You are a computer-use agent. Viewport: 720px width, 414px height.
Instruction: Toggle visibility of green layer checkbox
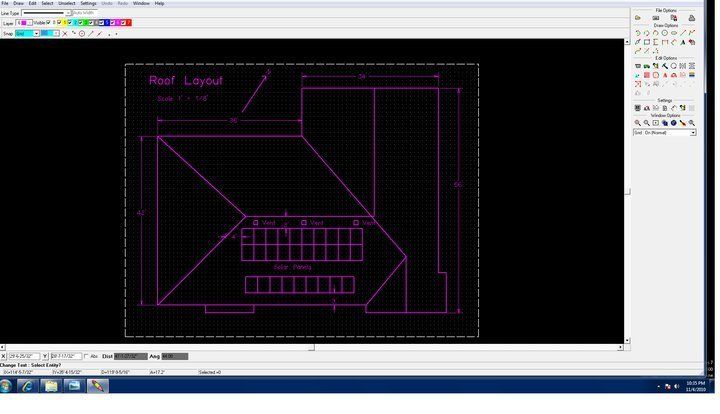point(80,22)
